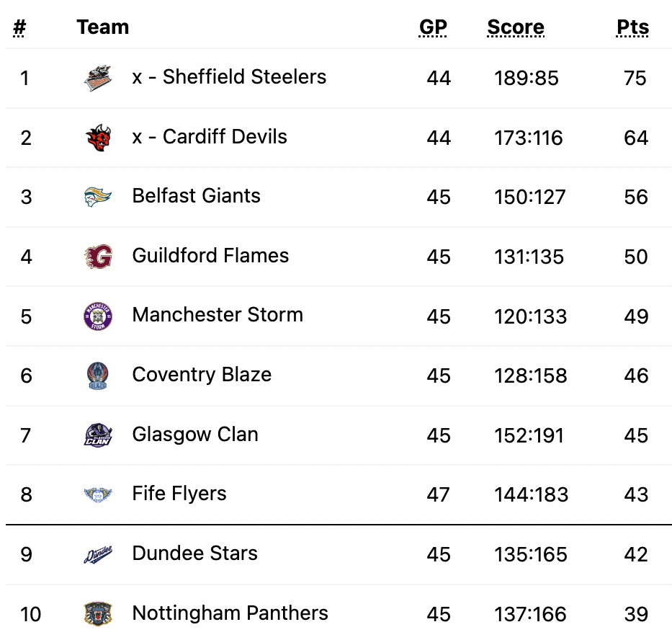Click the Team column header
Viewport: 672px width, 640px height.
click(103, 27)
